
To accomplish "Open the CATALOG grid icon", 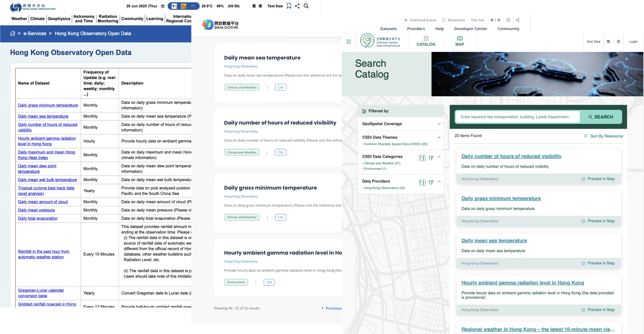I will click(x=426, y=38).
